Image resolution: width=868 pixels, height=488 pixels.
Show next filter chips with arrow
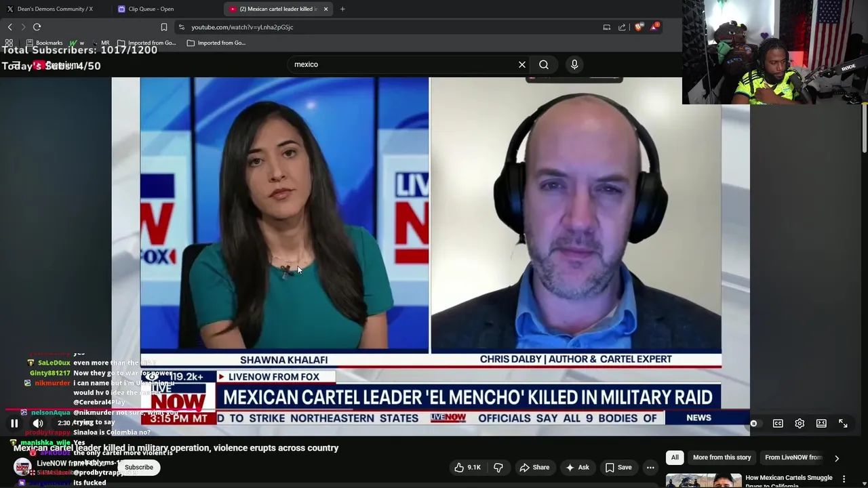pyautogui.click(x=837, y=458)
